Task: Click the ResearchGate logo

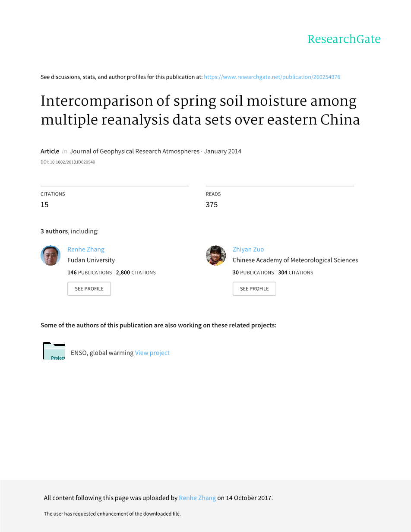Action: [x=344, y=39]
